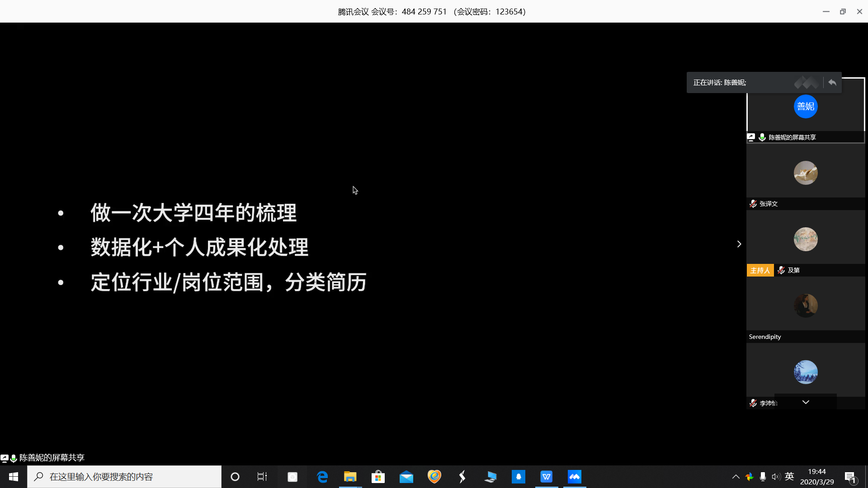
Task: Open File Explorer from the taskbar
Action: 350,477
